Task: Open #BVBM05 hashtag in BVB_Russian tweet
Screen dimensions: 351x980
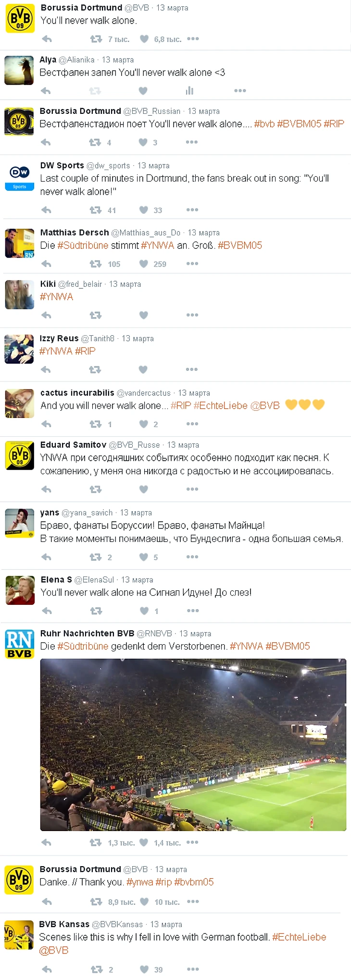Action: [299, 124]
